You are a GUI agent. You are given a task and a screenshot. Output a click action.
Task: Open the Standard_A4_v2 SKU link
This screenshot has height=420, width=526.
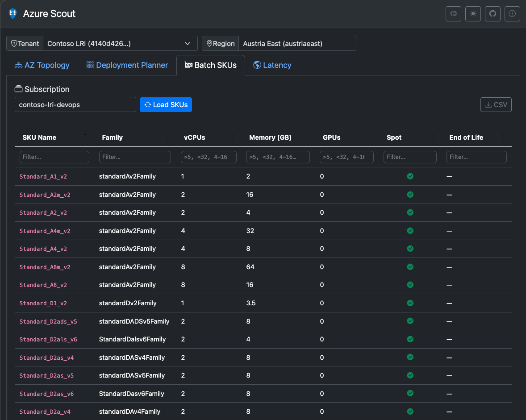(x=43, y=249)
